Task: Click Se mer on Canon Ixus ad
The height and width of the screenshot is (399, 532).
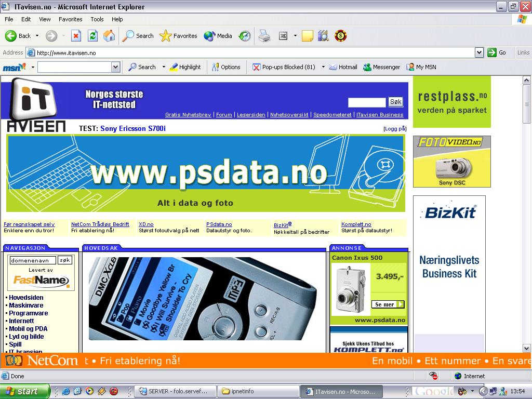Action: click(388, 304)
